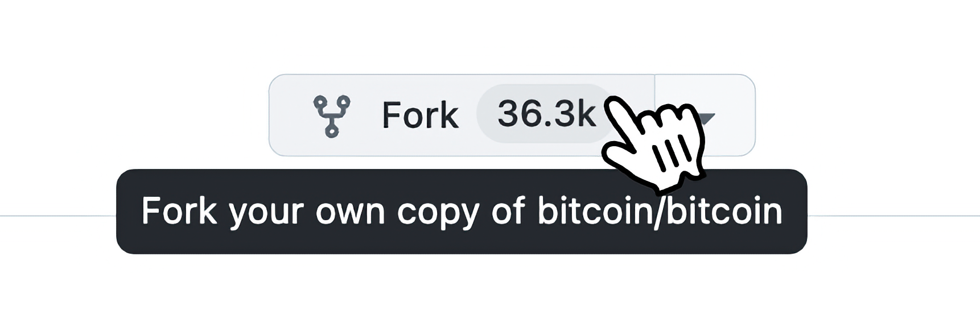
Task: Open the forks list from the count pill
Action: (545, 114)
